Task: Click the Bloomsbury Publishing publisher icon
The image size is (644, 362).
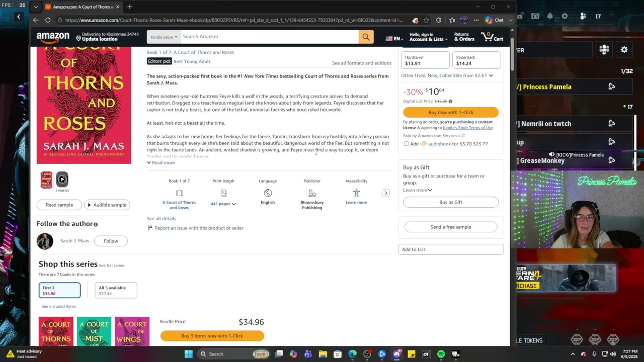Action: tap(312, 193)
